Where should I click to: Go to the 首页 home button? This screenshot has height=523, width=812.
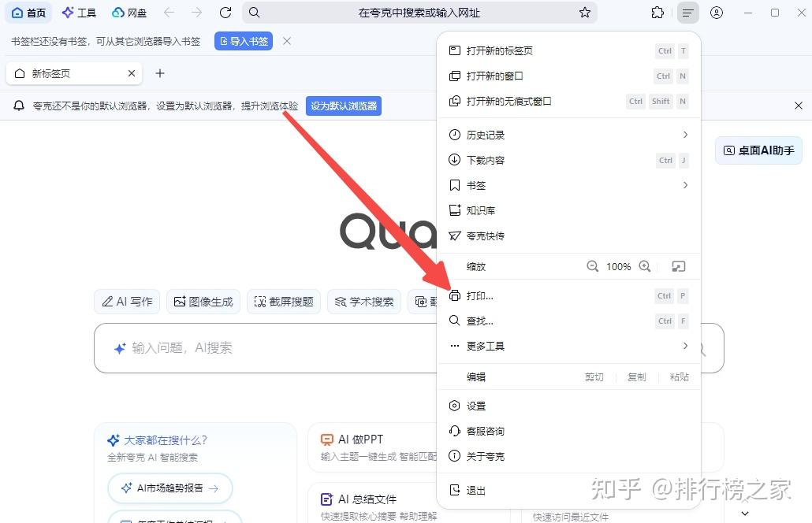tap(28, 13)
